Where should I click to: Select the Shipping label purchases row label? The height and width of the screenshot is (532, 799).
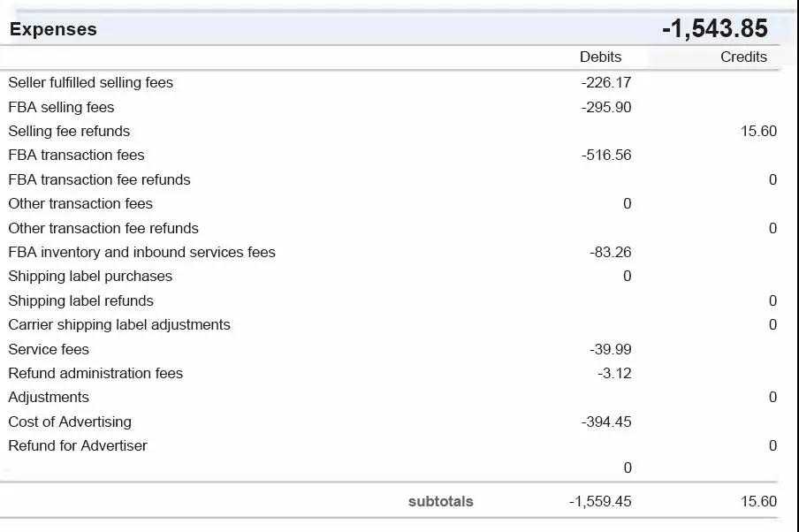click(90, 276)
